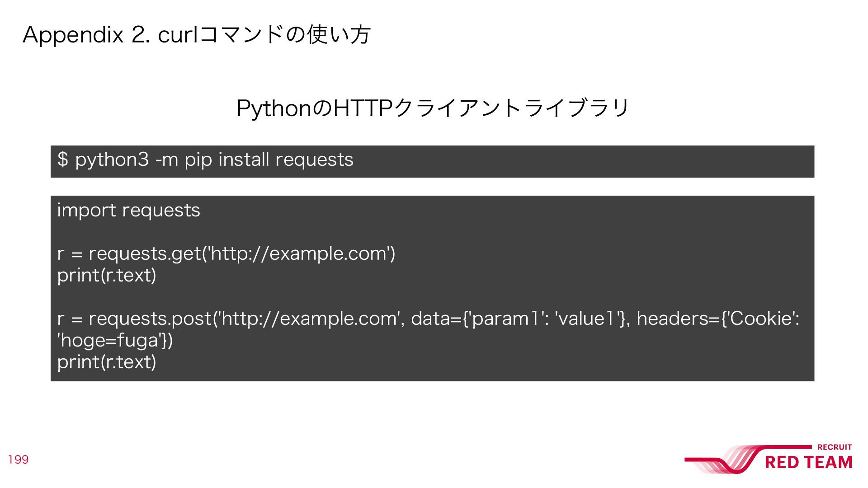The width and height of the screenshot is (868, 488).
Task: Click the slide number 199
Action: pos(19,460)
